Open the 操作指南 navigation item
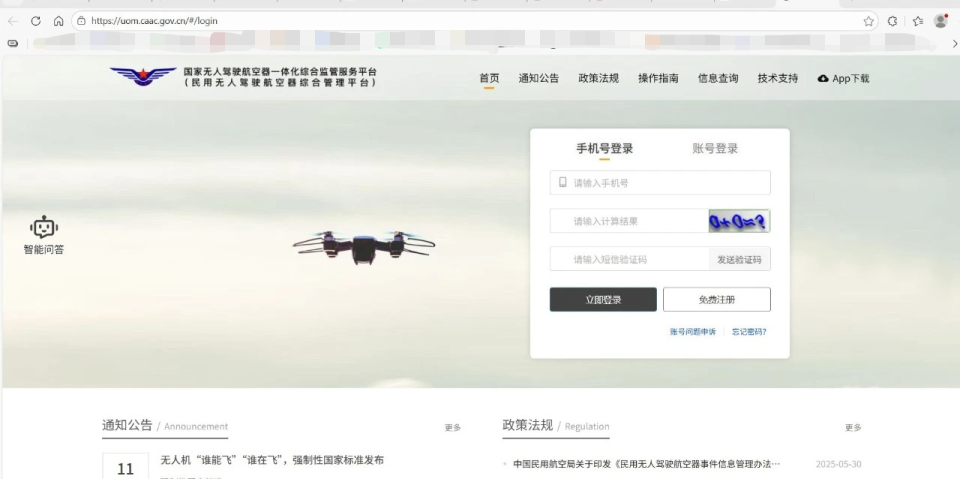The image size is (960, 479). tap(658, 78)
